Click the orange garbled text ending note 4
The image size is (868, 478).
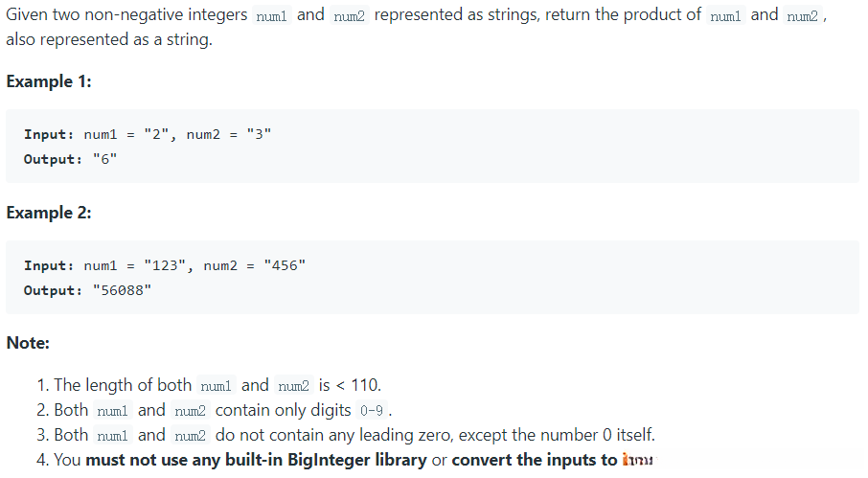coord(637,461)
